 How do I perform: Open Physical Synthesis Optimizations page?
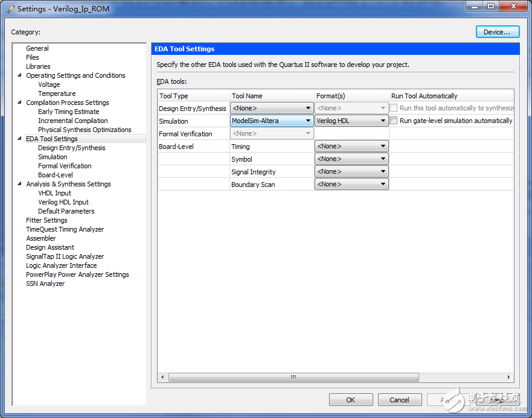(x=85, y=130)
